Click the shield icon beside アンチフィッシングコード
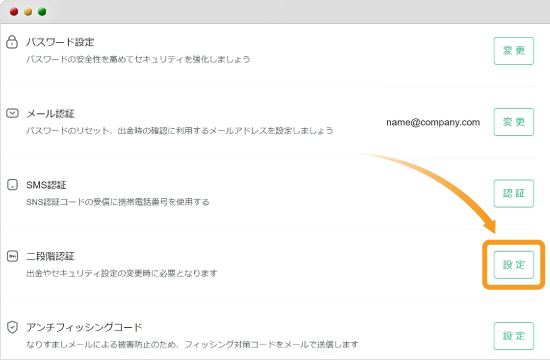 [x=12, y=327]
